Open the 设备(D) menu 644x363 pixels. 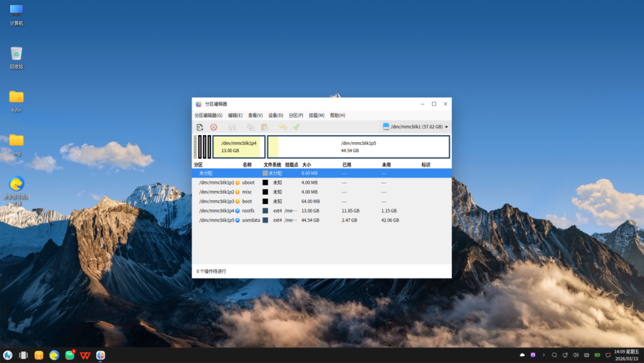click(x=276, y=115)
